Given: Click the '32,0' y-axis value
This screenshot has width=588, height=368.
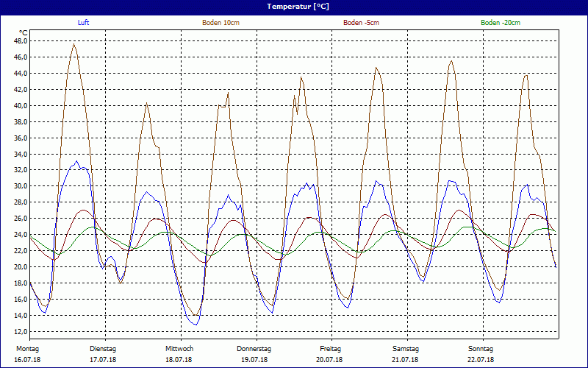Looking at the screenshot, I should click(21, 170).
